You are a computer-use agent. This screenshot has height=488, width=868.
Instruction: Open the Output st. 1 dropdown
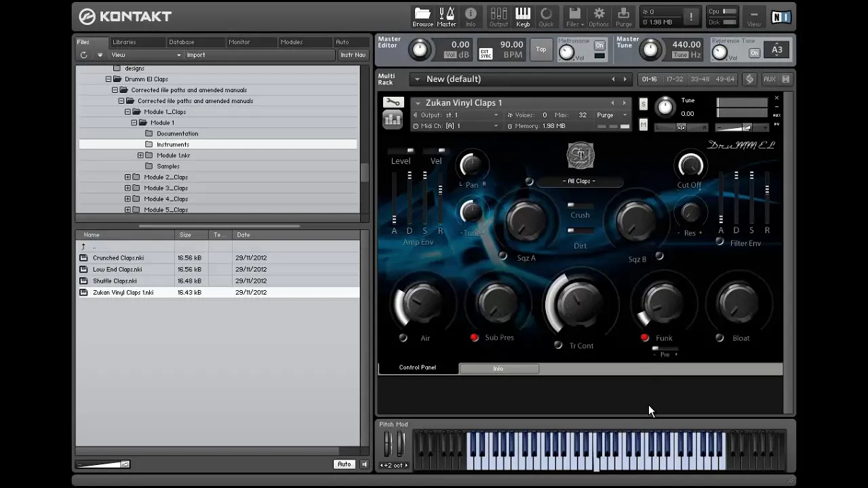456,115
